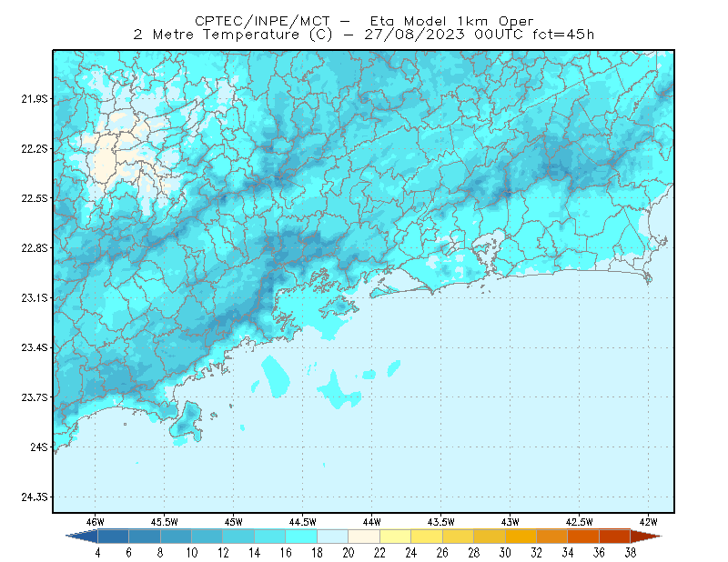Viewport: 728px width, 562px height.
Task: Choose the 22–24 °C light yellow legend swatch
Action: pyautogui.click(x=396, y=537)
